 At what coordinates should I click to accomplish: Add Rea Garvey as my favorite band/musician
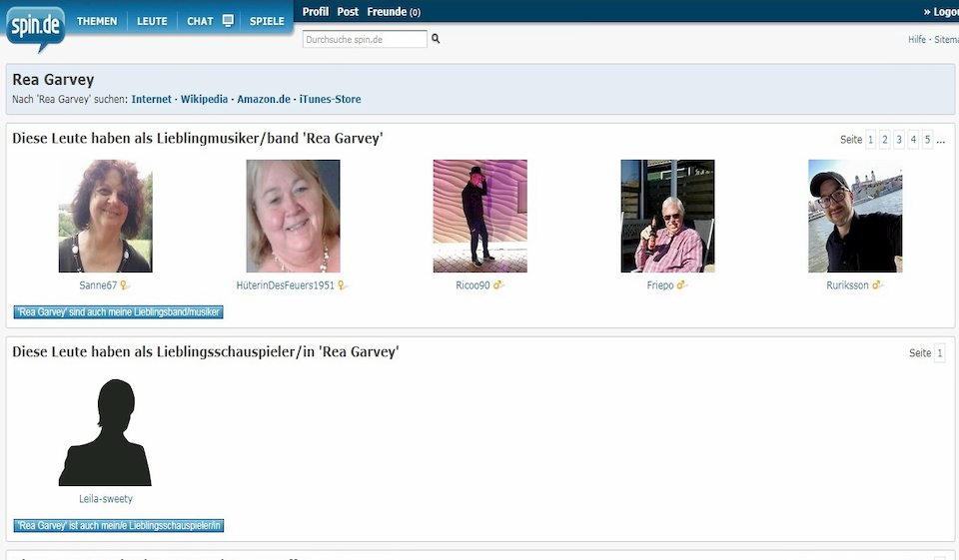click(118, 312)
